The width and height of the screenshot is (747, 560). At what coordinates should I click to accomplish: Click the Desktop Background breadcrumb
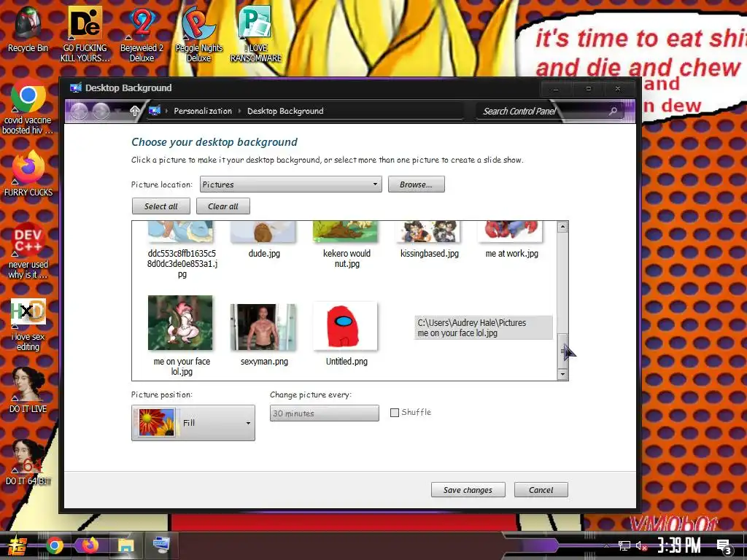point(285,111)
